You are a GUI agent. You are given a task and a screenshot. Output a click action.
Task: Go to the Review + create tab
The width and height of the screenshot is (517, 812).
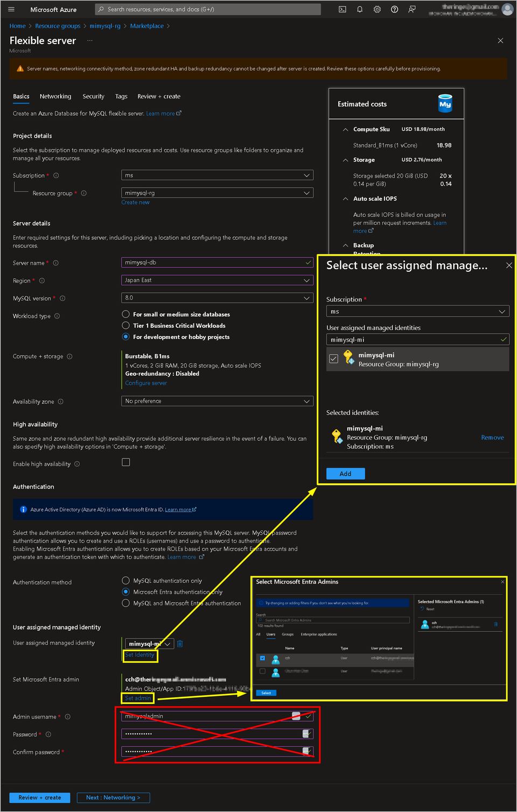159,96
